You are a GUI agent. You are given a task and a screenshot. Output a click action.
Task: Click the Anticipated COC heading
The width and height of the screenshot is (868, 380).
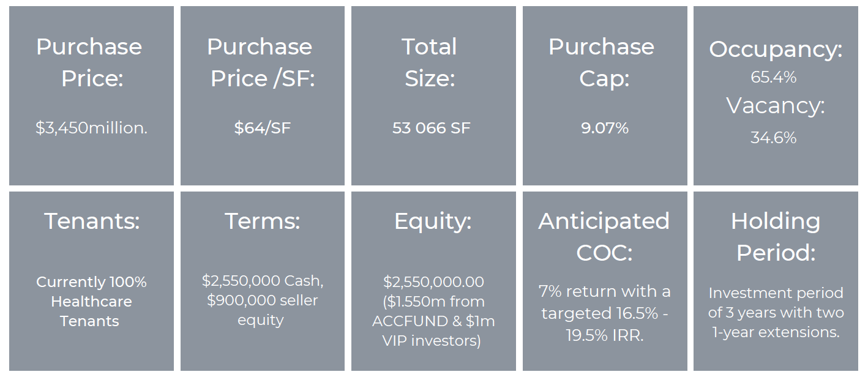pos(604,236)
